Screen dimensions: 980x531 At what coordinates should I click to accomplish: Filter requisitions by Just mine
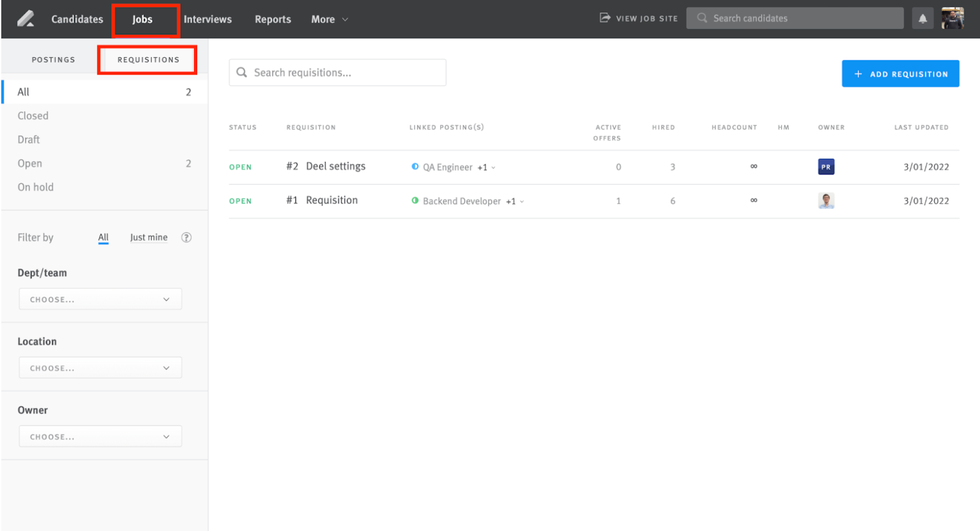click(149, 237)
